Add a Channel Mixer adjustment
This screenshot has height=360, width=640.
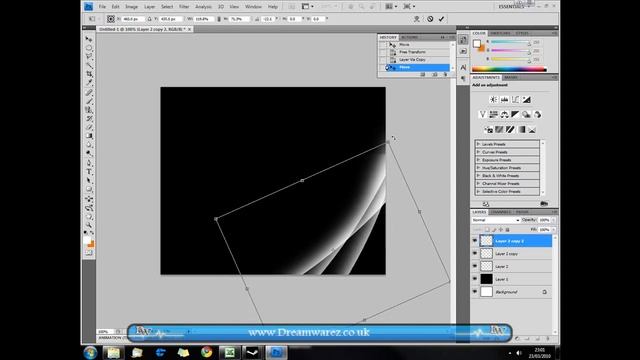pyautogui.click(x=538, y=115)
